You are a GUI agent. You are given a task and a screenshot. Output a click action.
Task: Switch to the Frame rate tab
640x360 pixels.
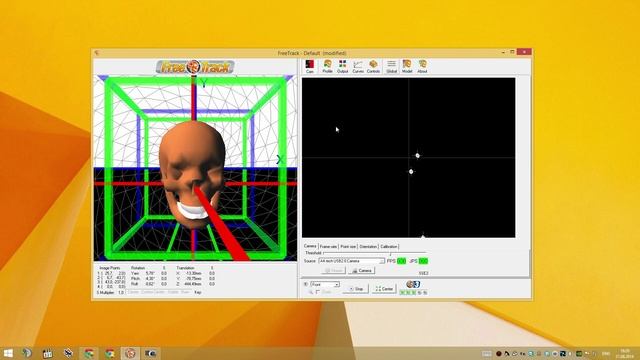[328, 247]
